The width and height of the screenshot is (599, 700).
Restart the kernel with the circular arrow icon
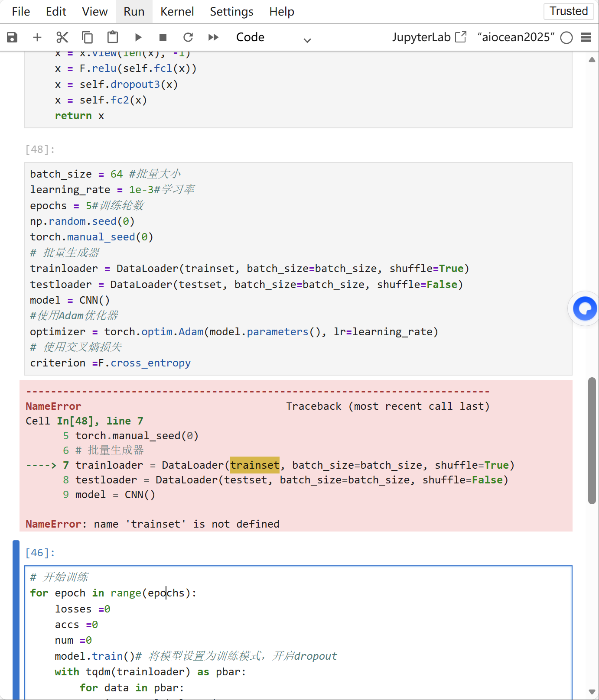188,37
